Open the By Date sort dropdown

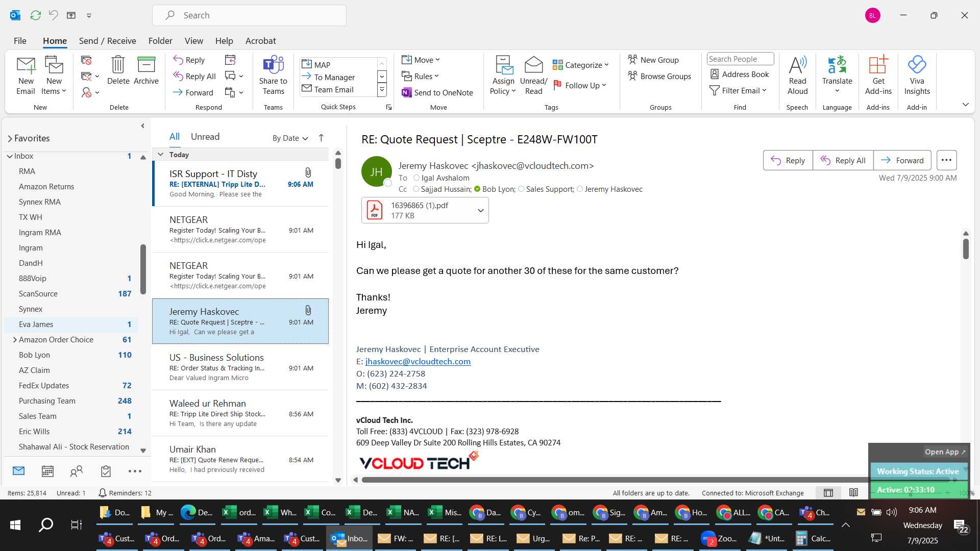[x=290, y=138]
